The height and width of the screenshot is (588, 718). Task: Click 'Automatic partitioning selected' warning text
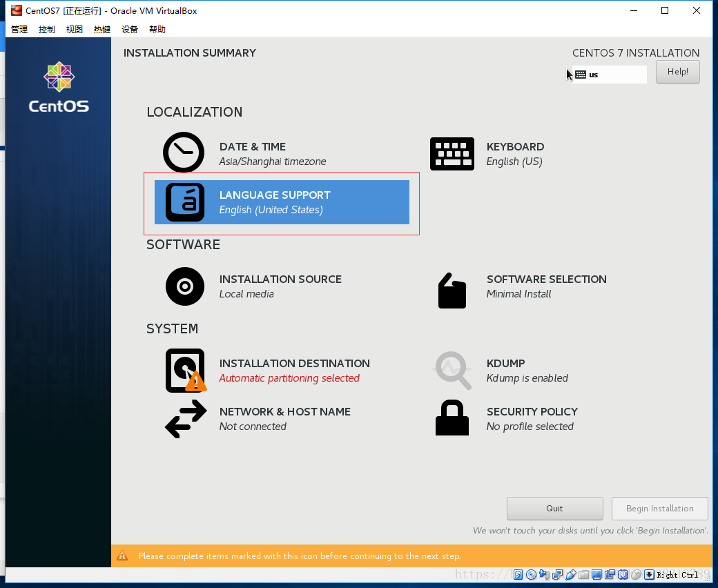point(289,378)
